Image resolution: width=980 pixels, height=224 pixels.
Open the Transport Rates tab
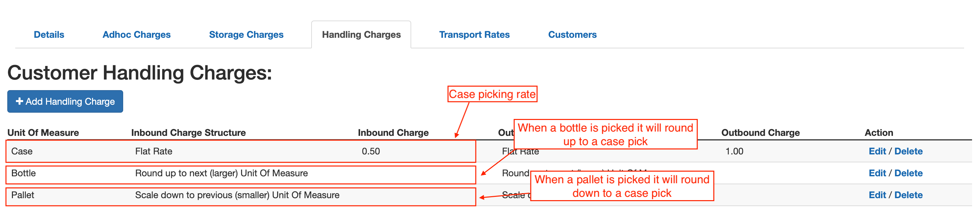coord(474,34)
